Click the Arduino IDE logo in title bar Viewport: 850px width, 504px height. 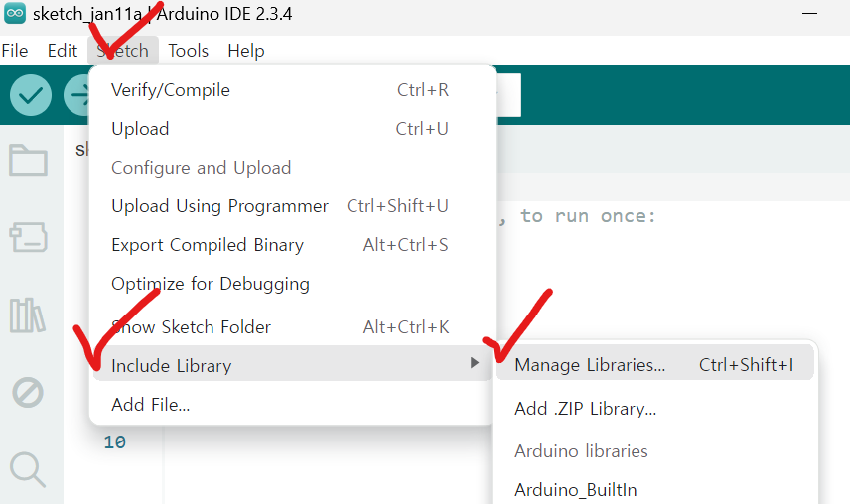(x=15, y=13)
